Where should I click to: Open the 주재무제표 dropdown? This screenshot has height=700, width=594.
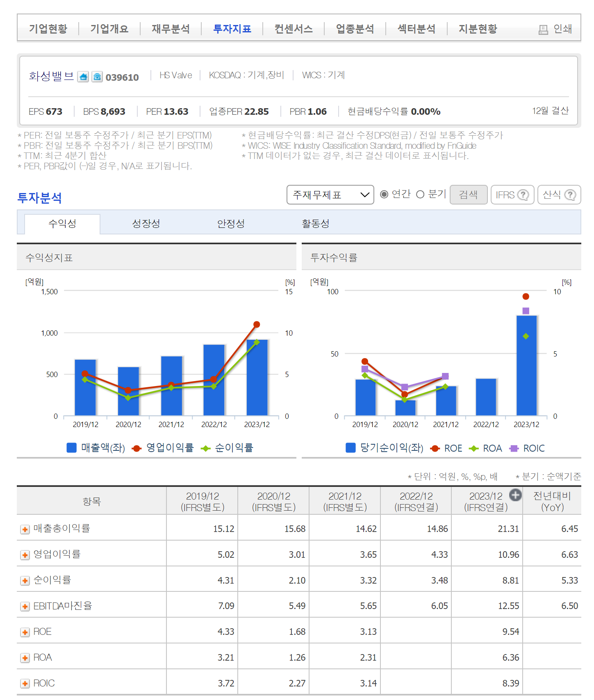(330, 195)
